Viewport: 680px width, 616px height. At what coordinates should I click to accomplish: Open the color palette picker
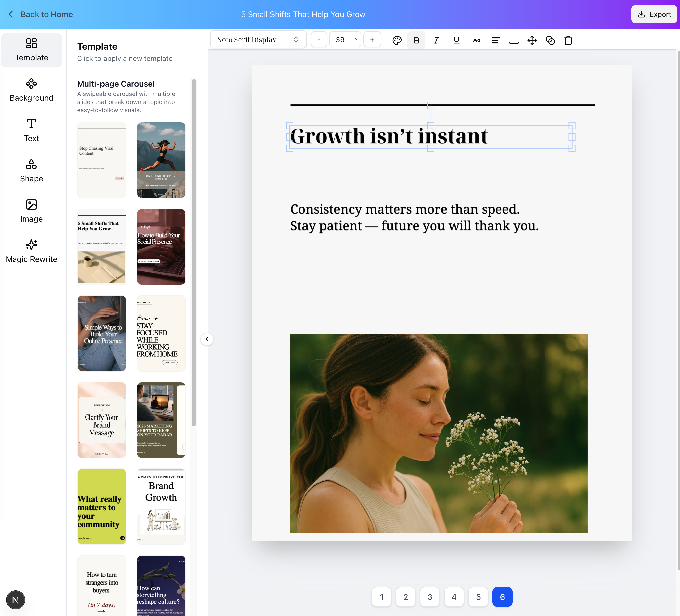(x=397, y=40)
